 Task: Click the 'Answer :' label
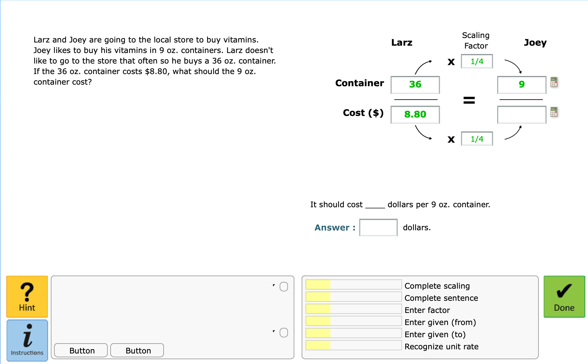(335, 227)
